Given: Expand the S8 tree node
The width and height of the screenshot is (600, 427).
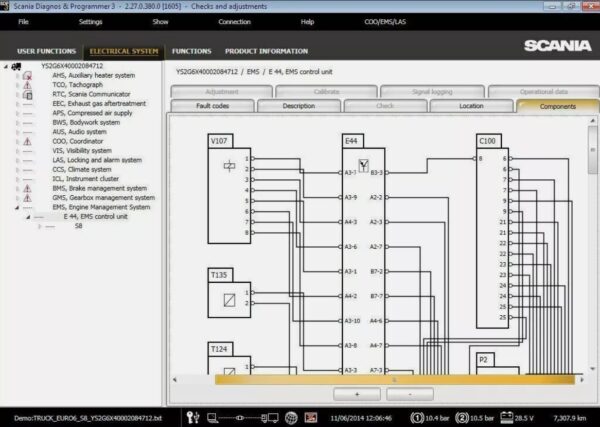Looking at the screenshot, I should pyautogui.click(x=40, y=226).
